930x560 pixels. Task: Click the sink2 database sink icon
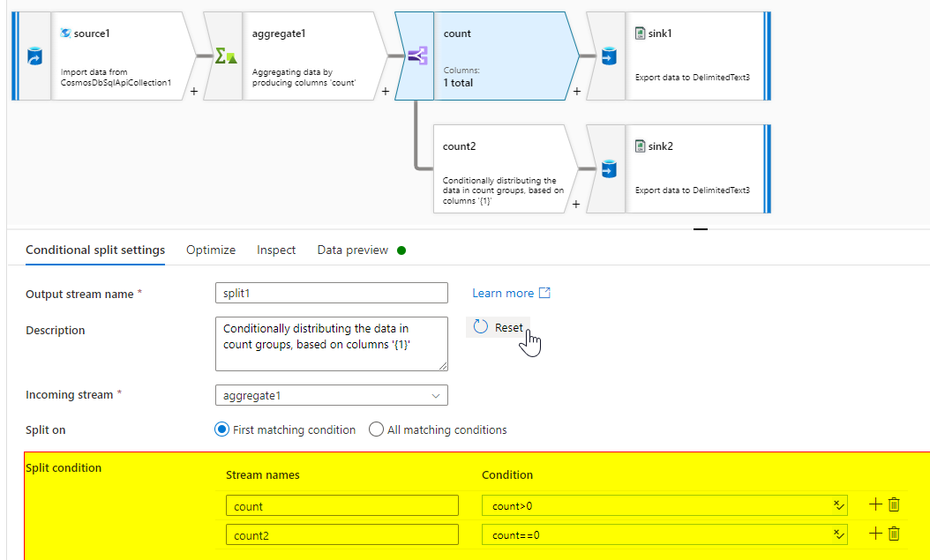point(607,169)
